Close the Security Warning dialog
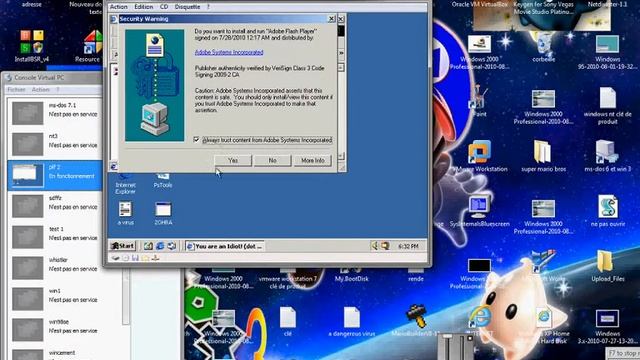Image resolution: width=640 pixels, height=360 pixels. coord(332,19)
